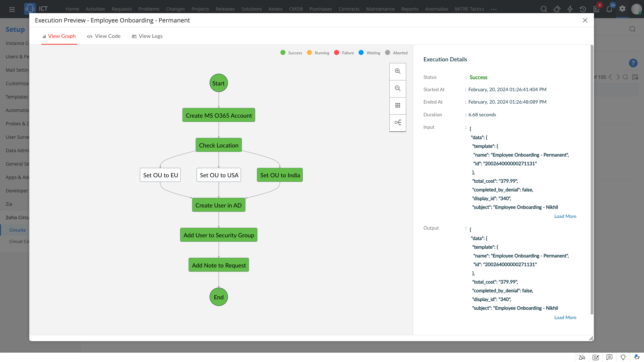Zoom in on the circuit graph
The image size is (644, 362).
coord(398,71)
